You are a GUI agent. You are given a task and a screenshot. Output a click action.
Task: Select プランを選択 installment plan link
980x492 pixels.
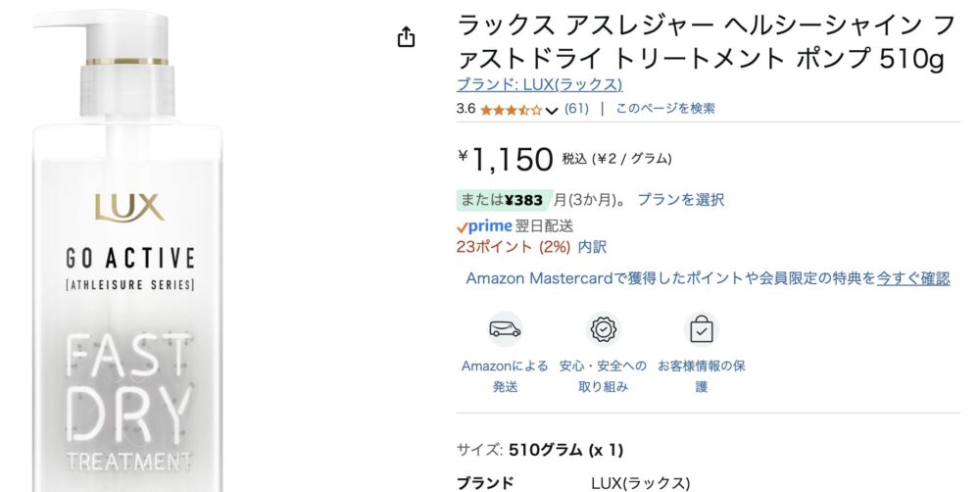(681, 199)
